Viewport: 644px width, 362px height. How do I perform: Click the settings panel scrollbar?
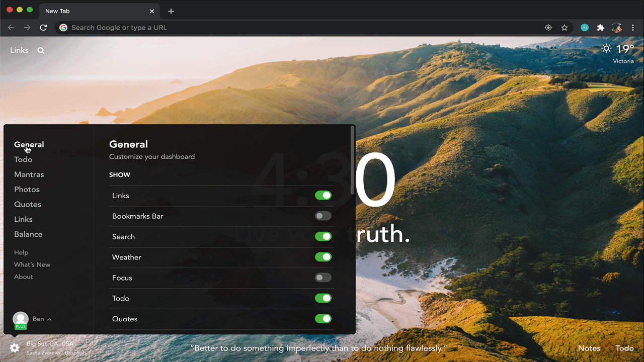pos(353,161)
